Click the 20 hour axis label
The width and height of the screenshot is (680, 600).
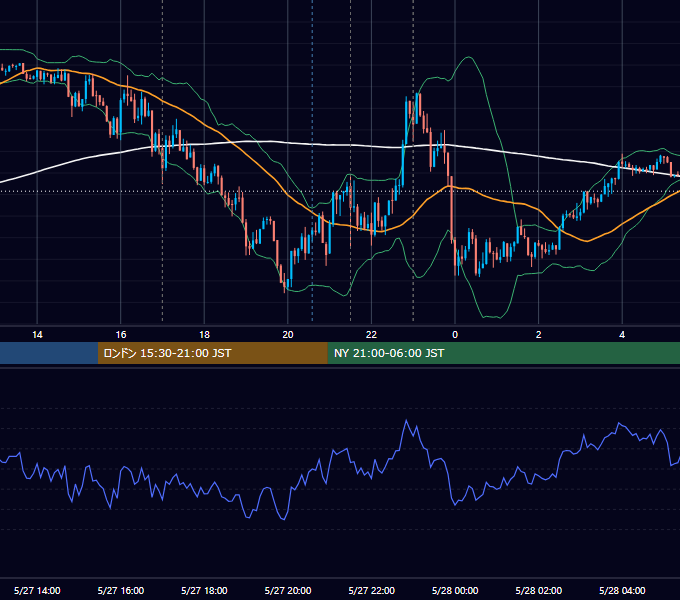pyautogui.click(x=288, y=335)
